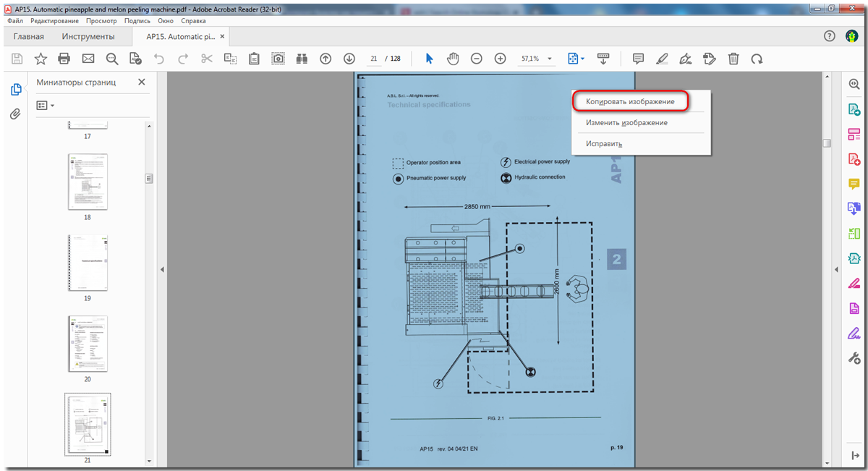Open the zoom level 57,1% dropdown
Screen dimensions: 868x471
tap(550, 59)
